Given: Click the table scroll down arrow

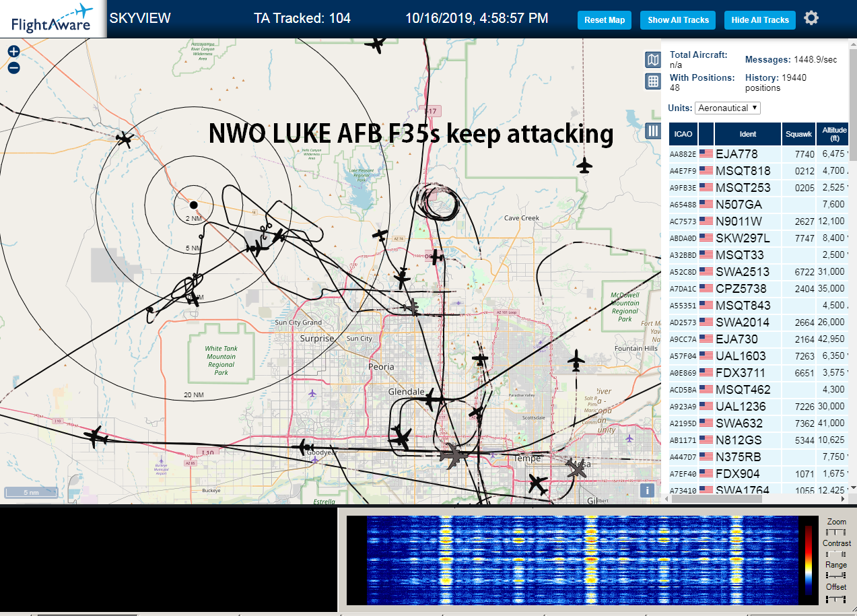Looking at the screenshot, I should 852,488.
